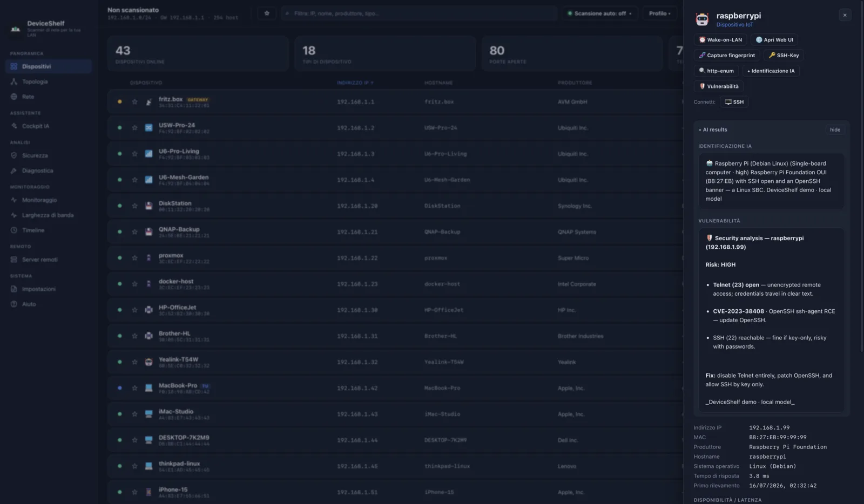Click the DESKTOP-7K2M9 computer icon
The width and height of the screenshot is (864, 504).
point(148,440)
